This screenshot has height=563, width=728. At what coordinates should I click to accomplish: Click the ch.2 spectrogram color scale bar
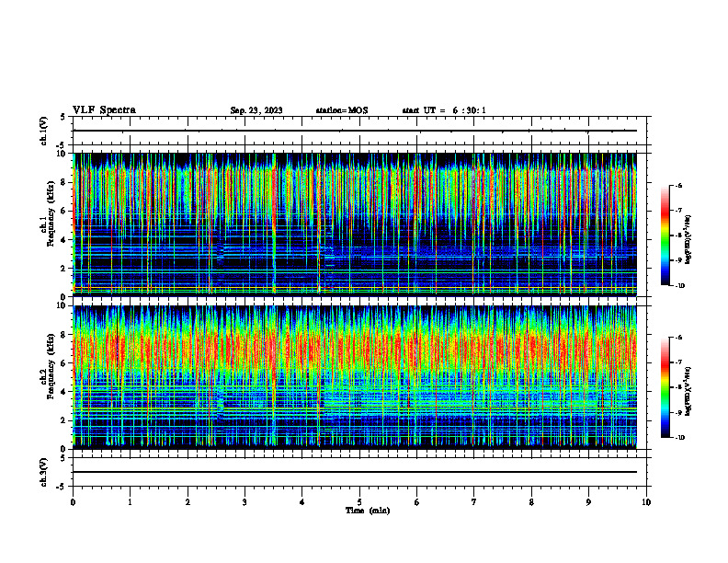[x=665, y=387]
